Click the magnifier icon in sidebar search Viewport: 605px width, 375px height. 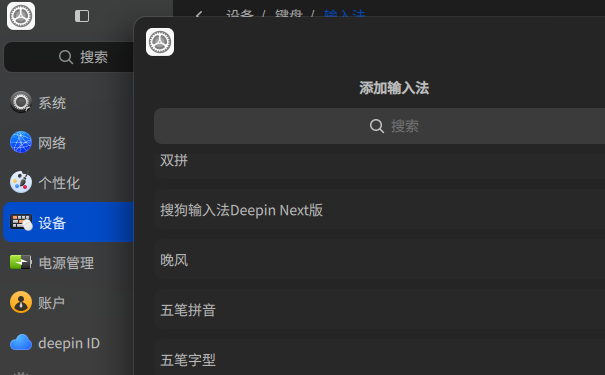point(66,57)
